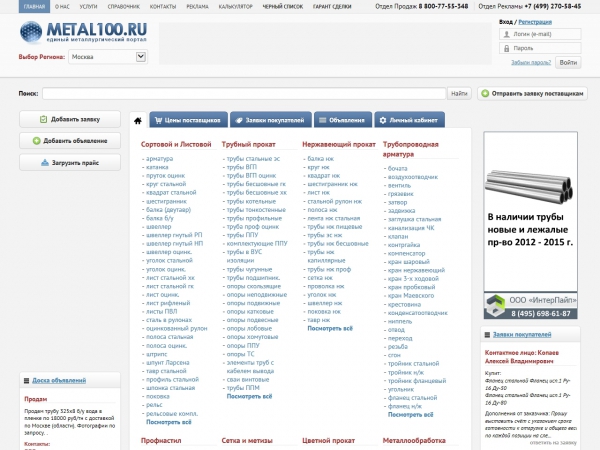The image size is (600, 450).
Task: Click the upload icon on Загрузить прайс
Action: point(45,163)
